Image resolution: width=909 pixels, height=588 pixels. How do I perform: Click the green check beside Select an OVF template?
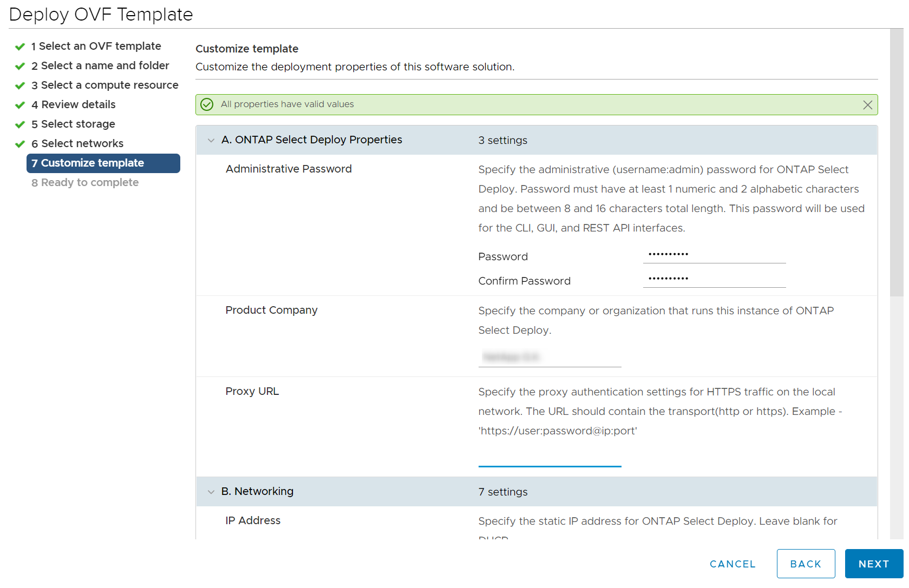[x=19, y=46]
